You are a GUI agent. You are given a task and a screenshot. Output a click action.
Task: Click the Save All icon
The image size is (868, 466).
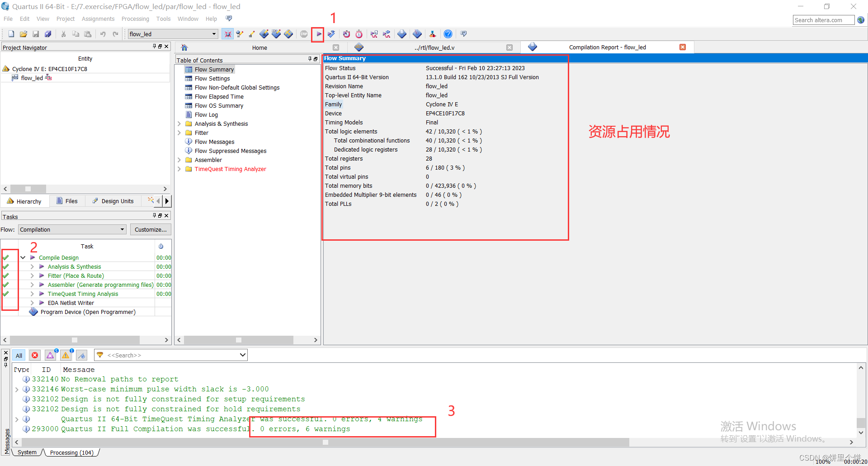[48, 34]
